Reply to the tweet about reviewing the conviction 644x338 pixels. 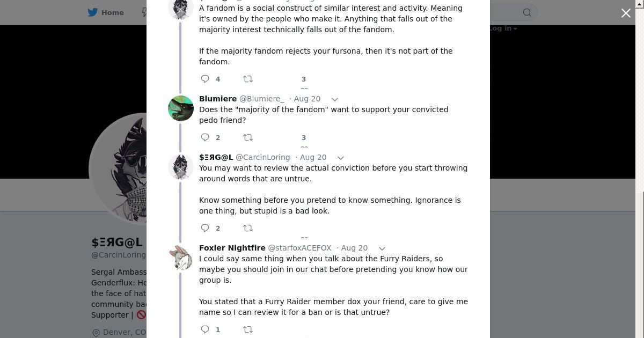[x=205, y=228]
